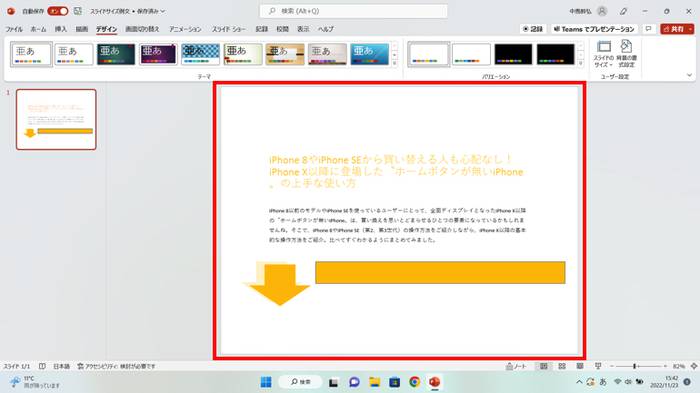Click Teams でプレゼンテーション button
This screenshot has height=393, width=700.
[x=594, y=29]
